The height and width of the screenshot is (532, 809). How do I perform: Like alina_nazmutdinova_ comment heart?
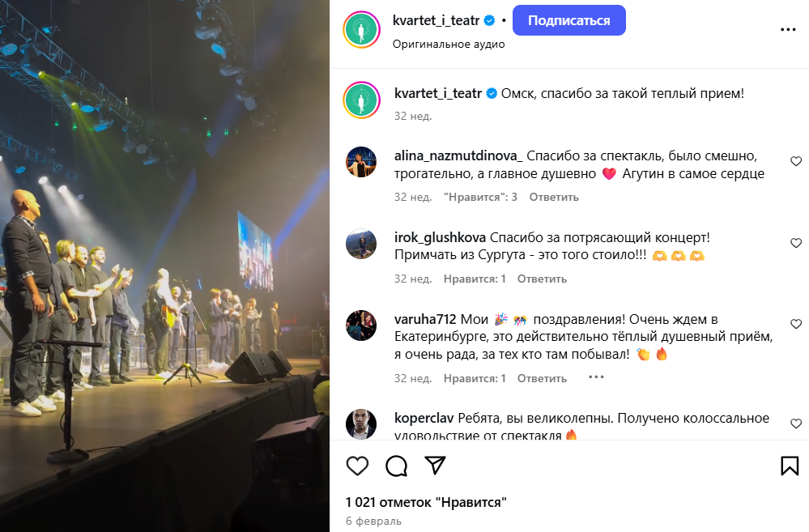tap(796, 161)
